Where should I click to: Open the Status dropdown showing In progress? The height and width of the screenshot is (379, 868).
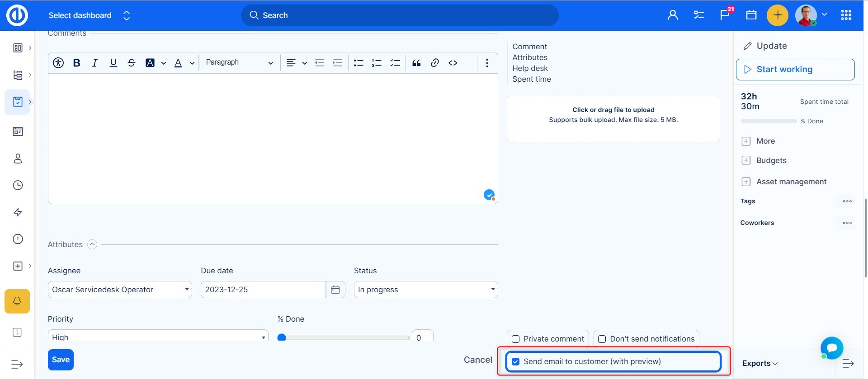click(x=425, y=290)
